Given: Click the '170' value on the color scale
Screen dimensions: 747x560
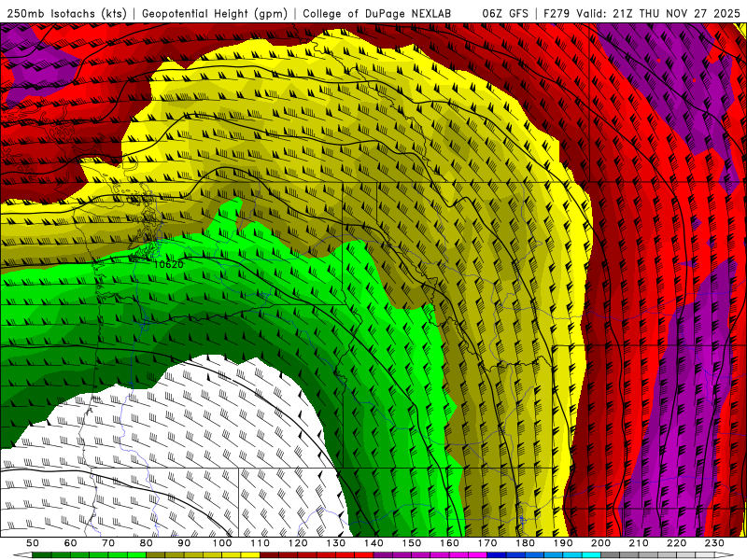Looking at the screenshot, I should point(487,543).
